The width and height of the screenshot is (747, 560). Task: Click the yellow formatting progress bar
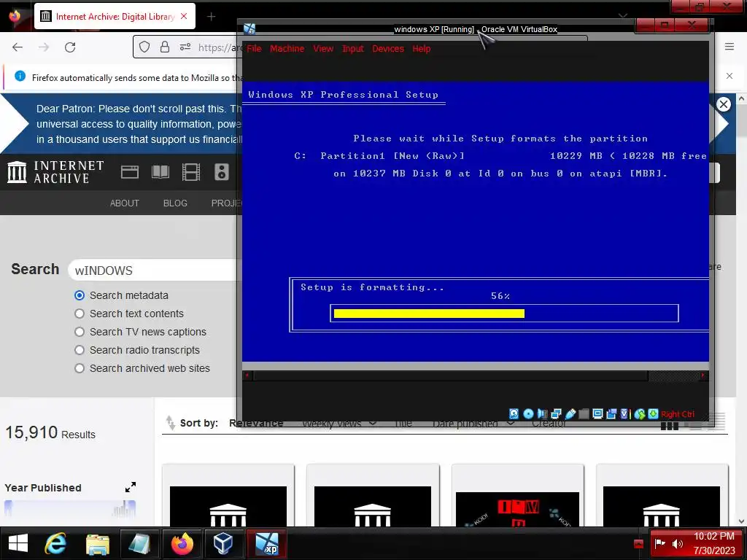[x=429, y=314]
